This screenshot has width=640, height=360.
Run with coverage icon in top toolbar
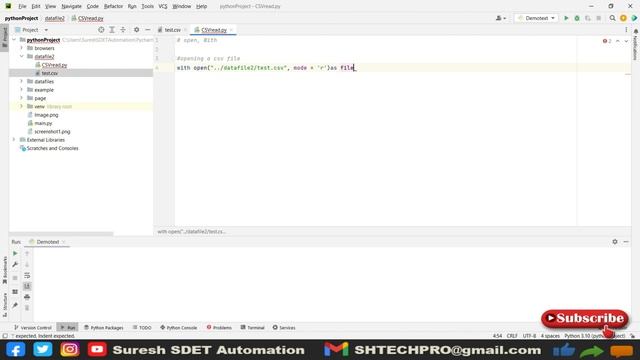point(588,18)
